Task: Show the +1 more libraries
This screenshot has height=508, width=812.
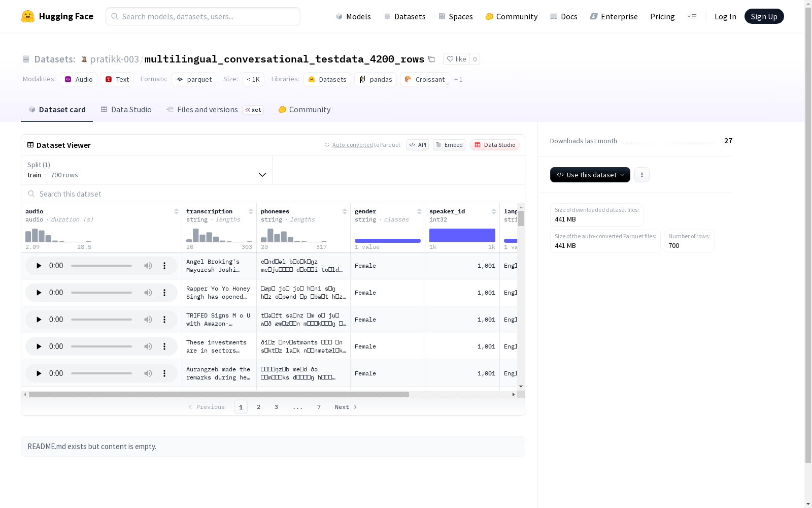Action: pos(458,79)
